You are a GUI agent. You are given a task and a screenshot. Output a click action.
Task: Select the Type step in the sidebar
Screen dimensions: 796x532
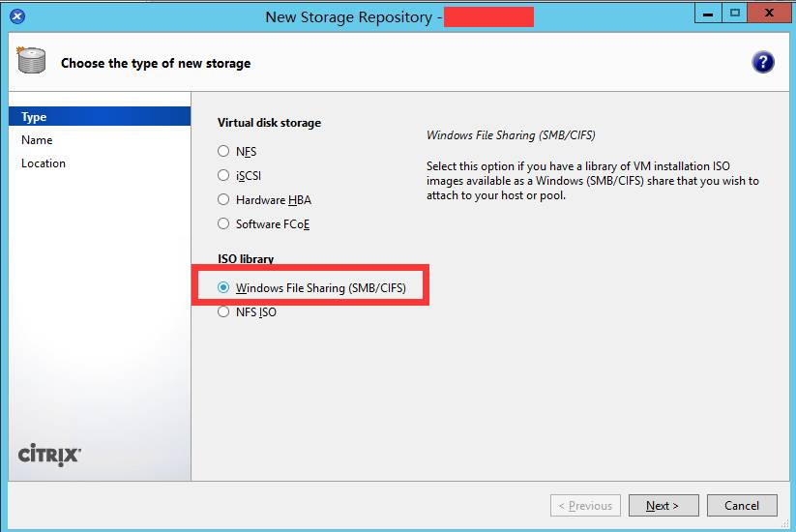point(35,117)
